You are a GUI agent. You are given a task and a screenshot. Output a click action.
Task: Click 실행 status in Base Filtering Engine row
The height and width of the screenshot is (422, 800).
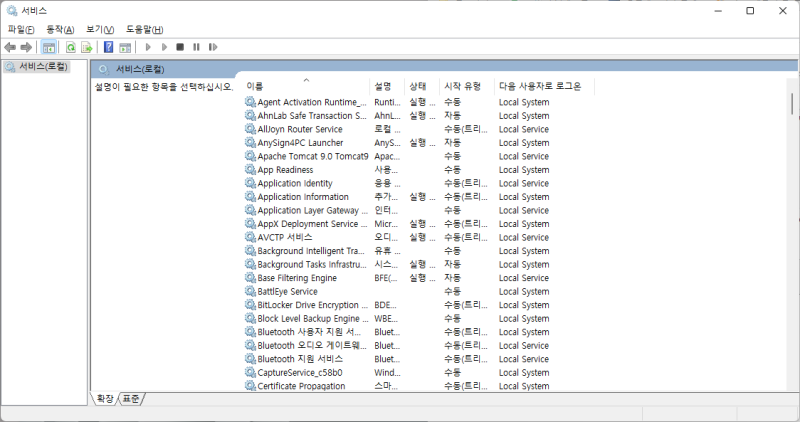click(422, 278)
